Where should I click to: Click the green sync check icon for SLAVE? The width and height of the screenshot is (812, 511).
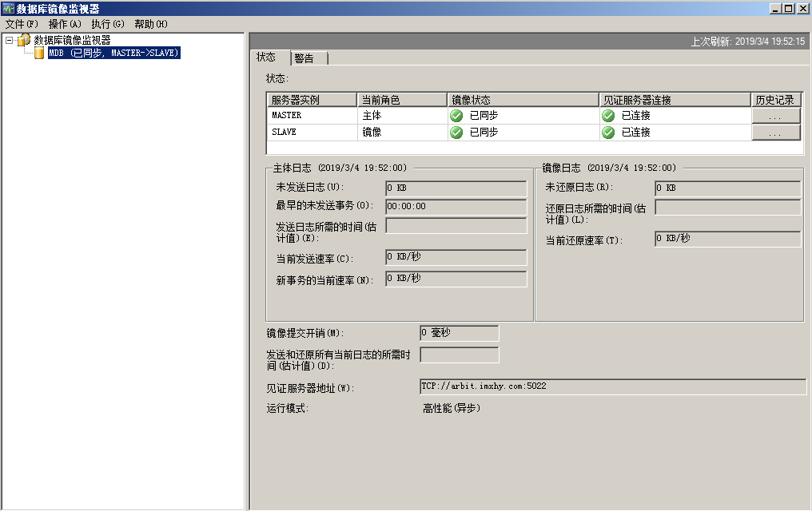tap(456, 133)
